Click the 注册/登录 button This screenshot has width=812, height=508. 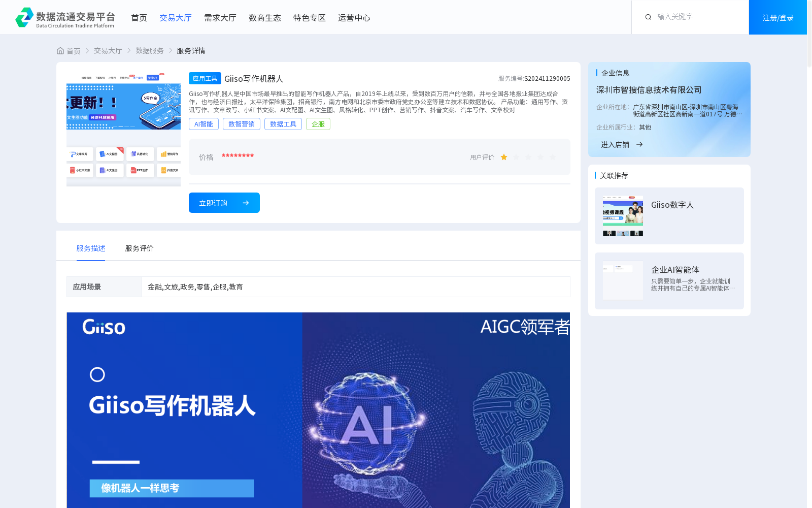click(x=778, y=17)
